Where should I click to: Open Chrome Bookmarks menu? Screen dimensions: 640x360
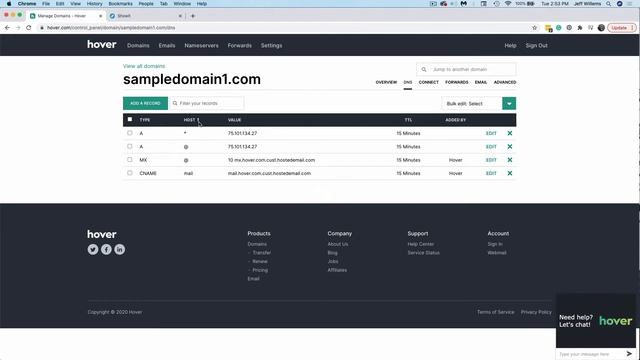tap(120, 4)
